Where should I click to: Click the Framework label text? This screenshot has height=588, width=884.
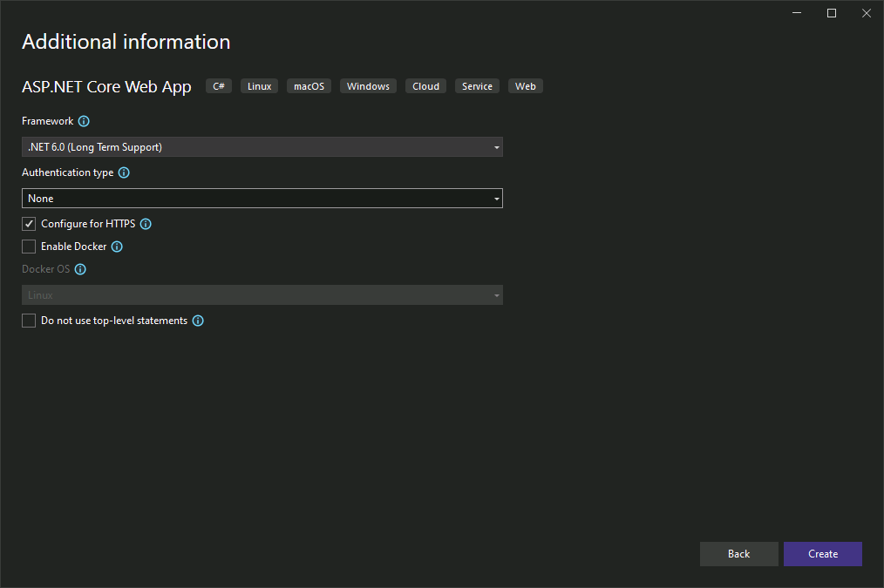[x=47, y=121]
